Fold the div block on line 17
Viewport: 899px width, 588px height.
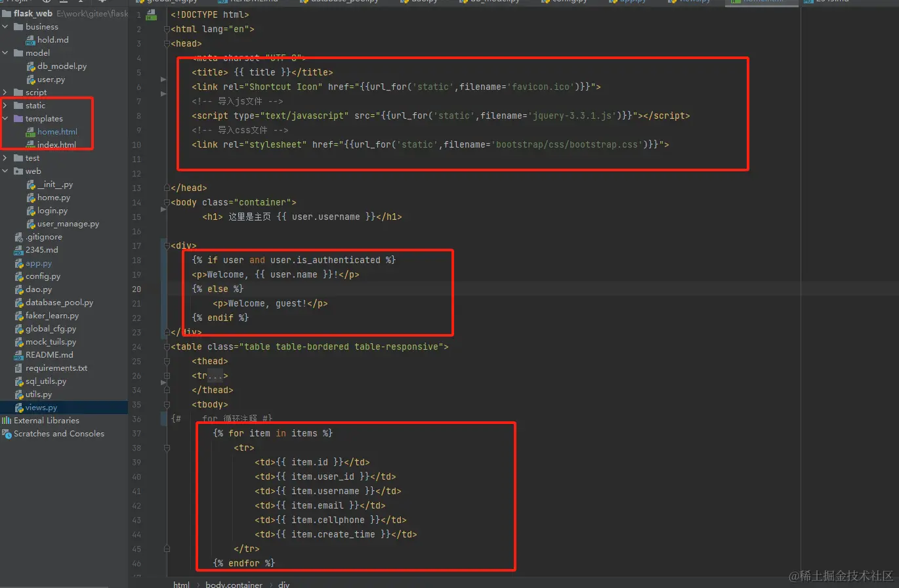167,245
